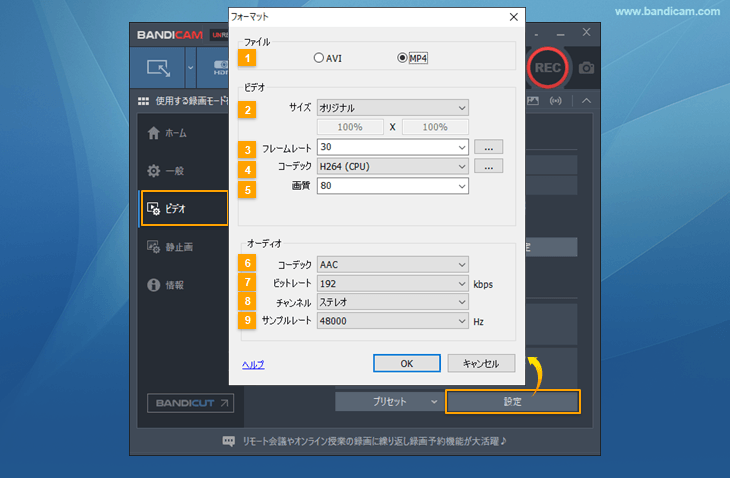This screenshot has width=730, height=478.
Task: Click the ellipsis button next to H264 codec
Action: tap(488, 166)
